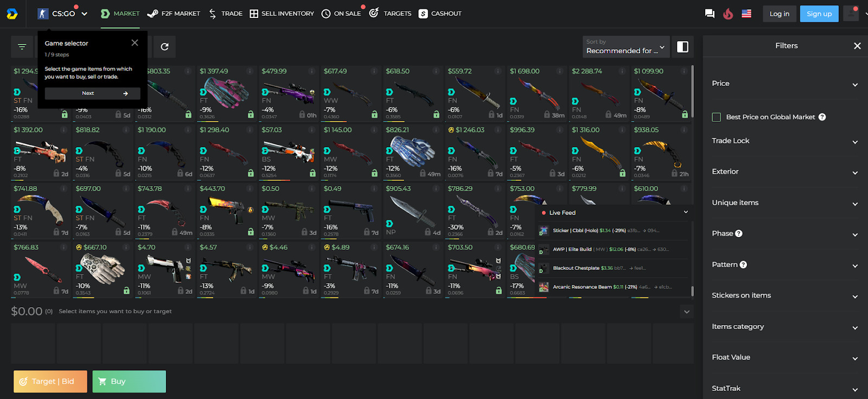The image size is (868, 399).
Task: Toggle the side panel layout icon
Action: 682,47
